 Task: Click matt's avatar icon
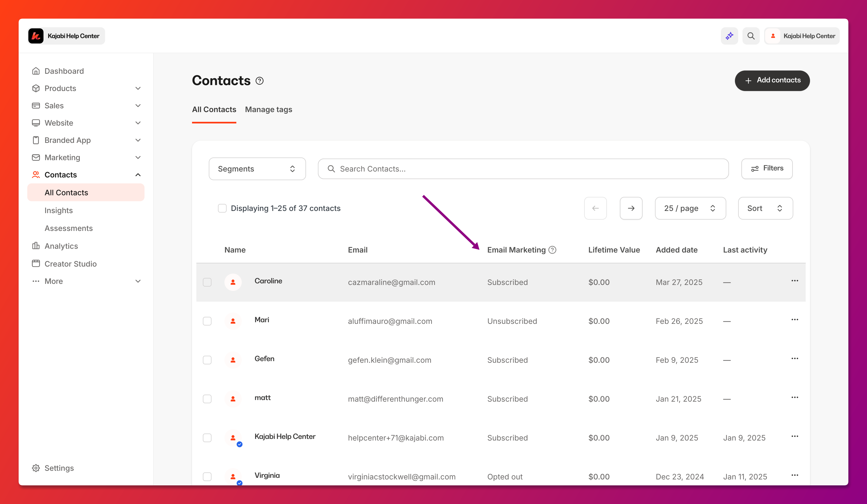[233, 399]
